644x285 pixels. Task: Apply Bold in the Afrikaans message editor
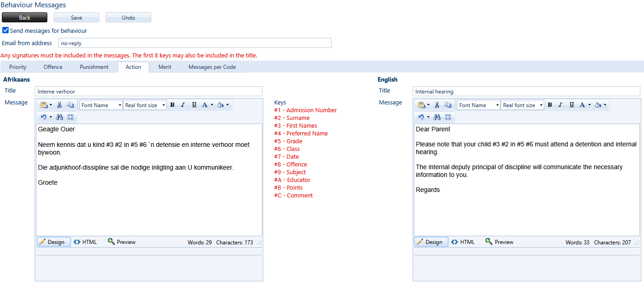(x=172, y=105)
